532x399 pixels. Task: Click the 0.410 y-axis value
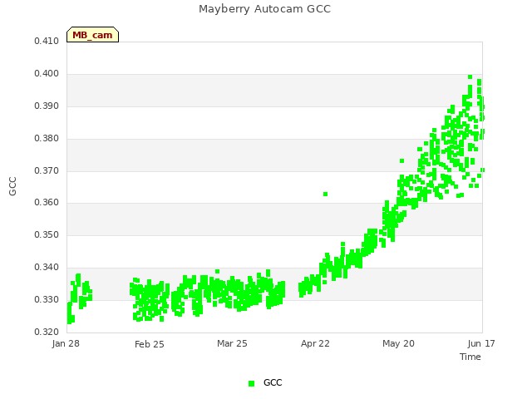(47, 42)
